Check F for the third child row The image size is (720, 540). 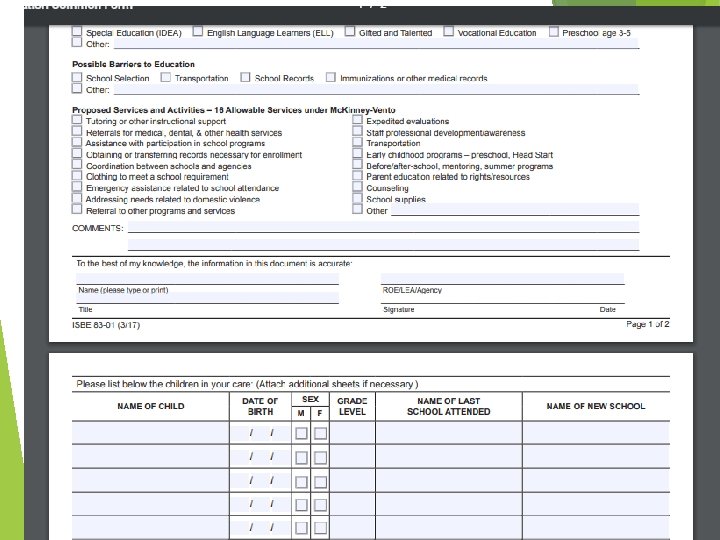coord(321,482)
